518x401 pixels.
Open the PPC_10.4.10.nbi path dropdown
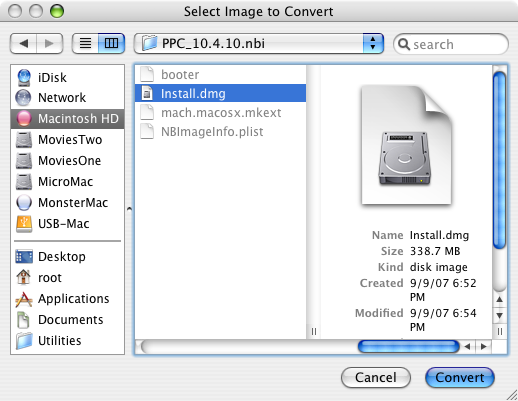pyautogui.click(x=259, y=43)
